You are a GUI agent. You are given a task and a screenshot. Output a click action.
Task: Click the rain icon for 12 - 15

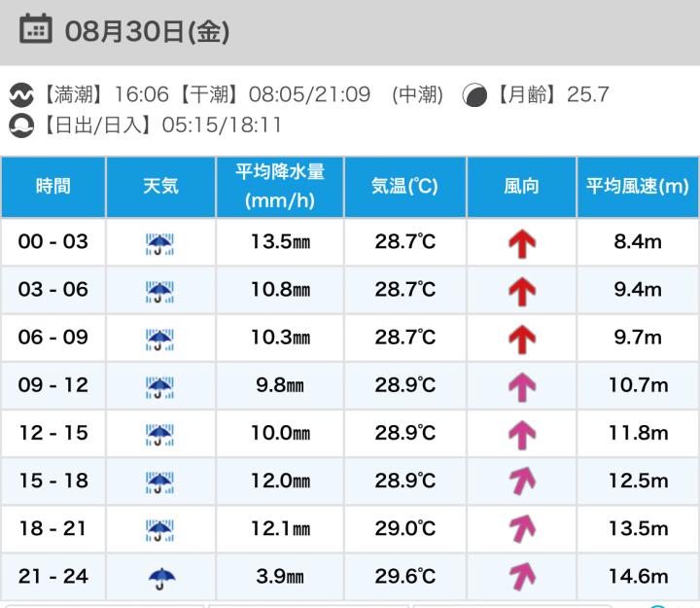coord(160,434)
